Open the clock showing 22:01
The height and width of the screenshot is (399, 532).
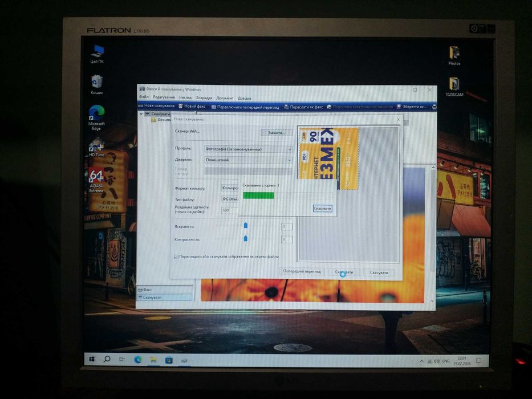[462, 361]
